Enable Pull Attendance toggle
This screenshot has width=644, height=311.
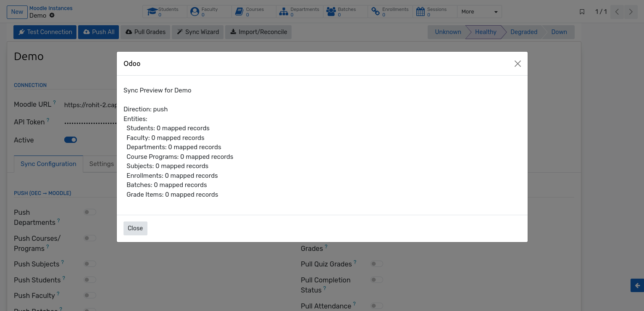click(377, 306)
